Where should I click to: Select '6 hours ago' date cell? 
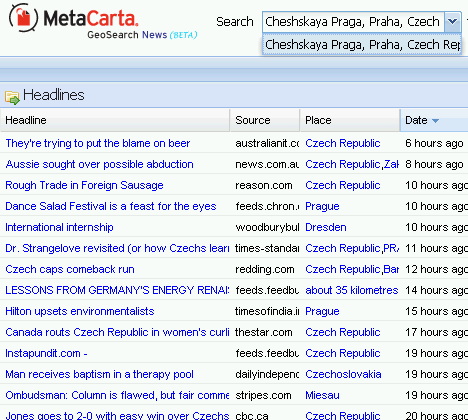434,143
